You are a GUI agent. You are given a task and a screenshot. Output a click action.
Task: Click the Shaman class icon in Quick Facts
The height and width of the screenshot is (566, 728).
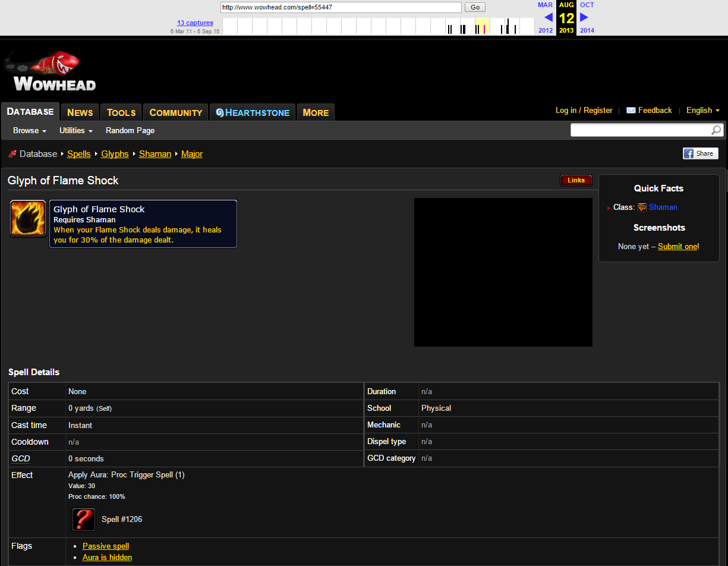click(642, 207)
